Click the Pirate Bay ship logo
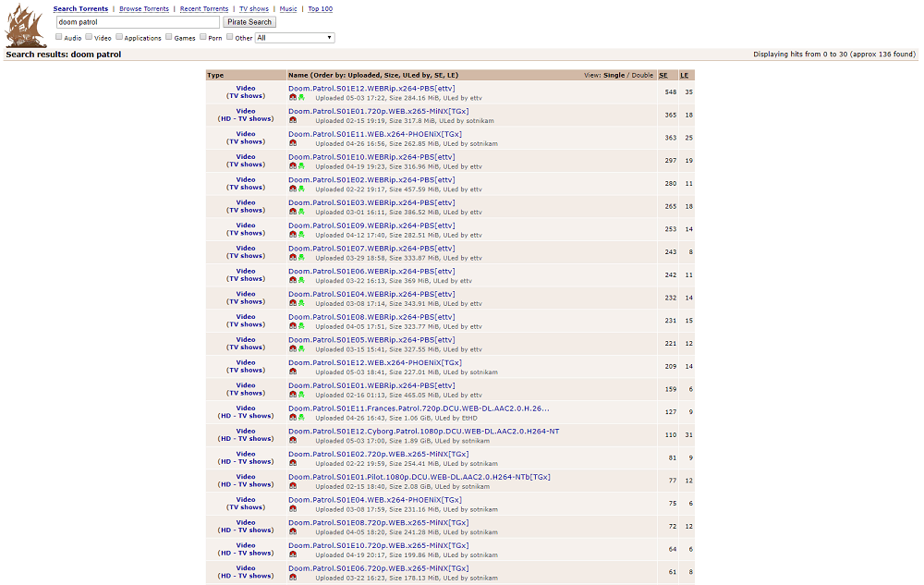Image resolution: width=924 pixels, height=585 pixels. point(26,25)
